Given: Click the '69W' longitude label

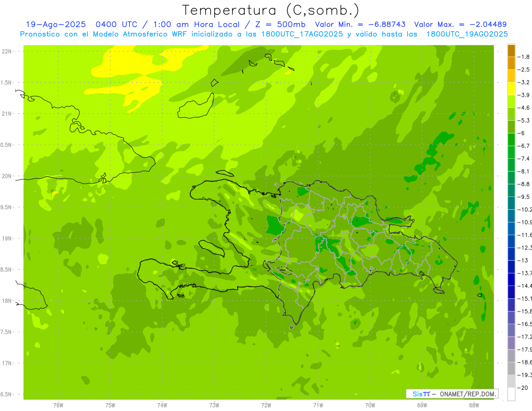Looking at the screenshot, I should pyautogui.click(x=422, y=406).
